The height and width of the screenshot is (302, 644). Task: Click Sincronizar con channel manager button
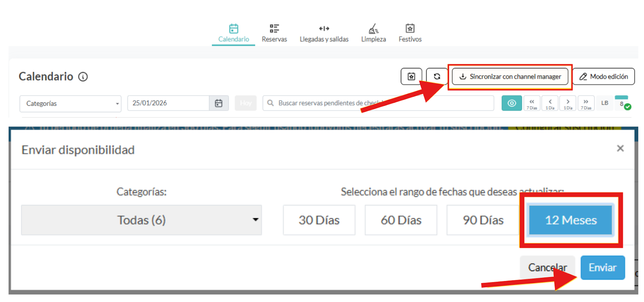(x=510, y=77)
